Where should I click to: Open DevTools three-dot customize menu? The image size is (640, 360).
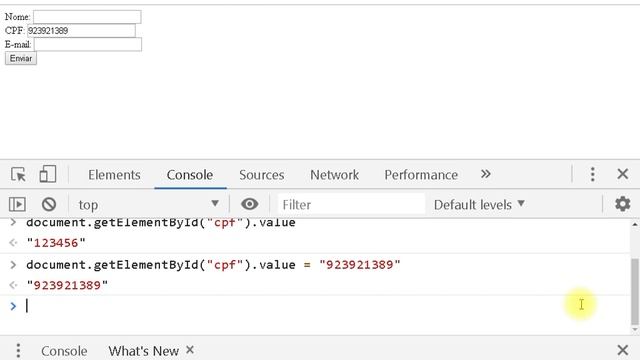(x=593, y=174)
